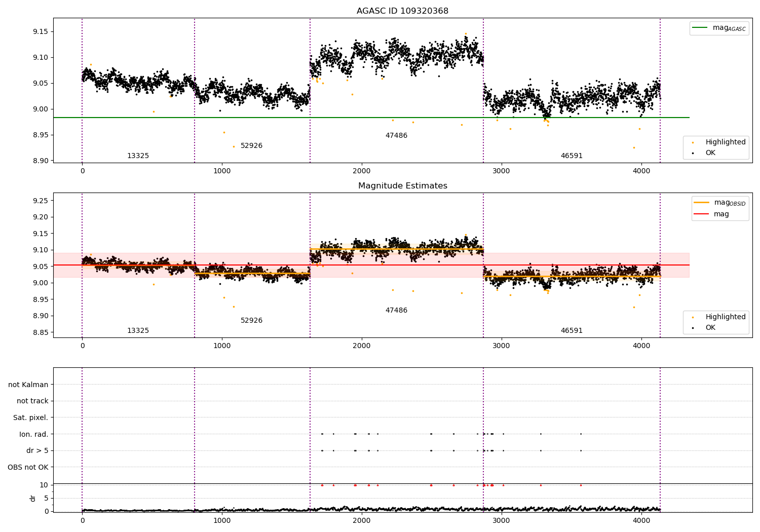Click the 2000 x-axis tick in top plot
Screen dimensions: 760x532
tap(362, 171)
